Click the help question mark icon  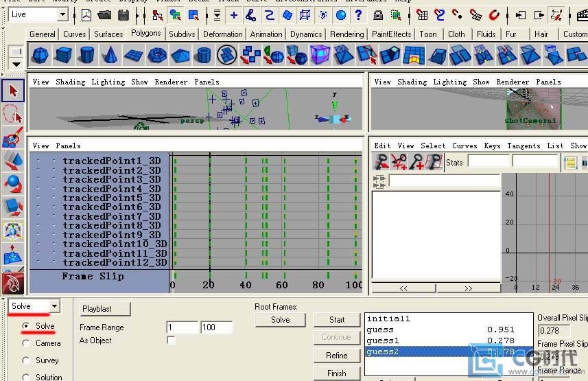(x=359, y=15)
